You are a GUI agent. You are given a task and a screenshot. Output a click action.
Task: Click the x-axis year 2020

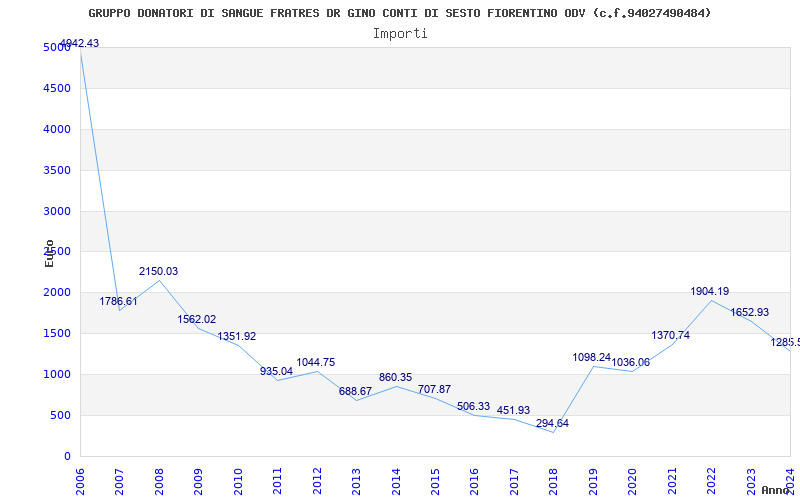(633, 481)
